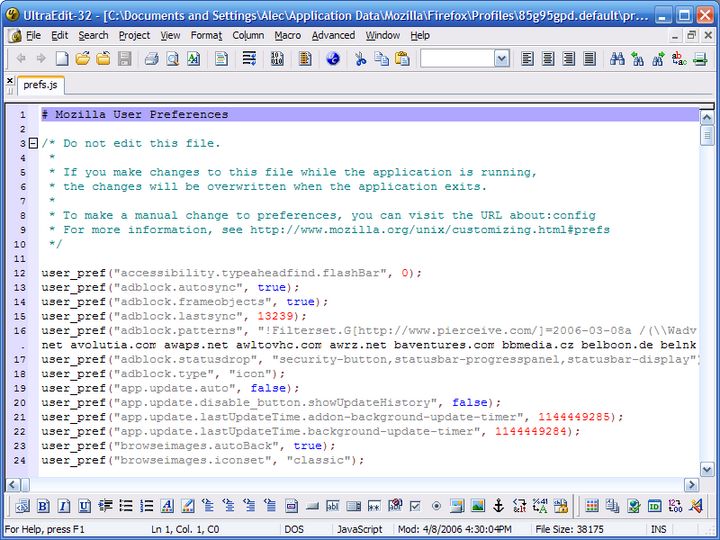Open the Macro menu

287,35
